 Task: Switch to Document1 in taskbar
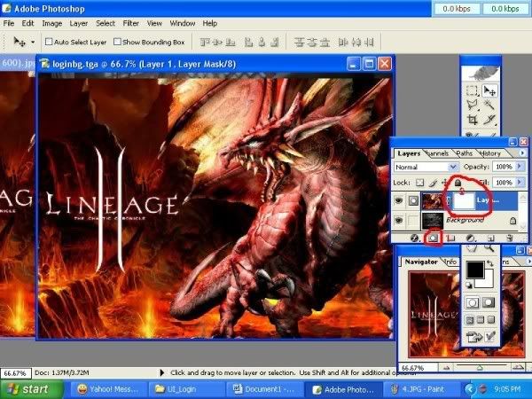(264, 389)
